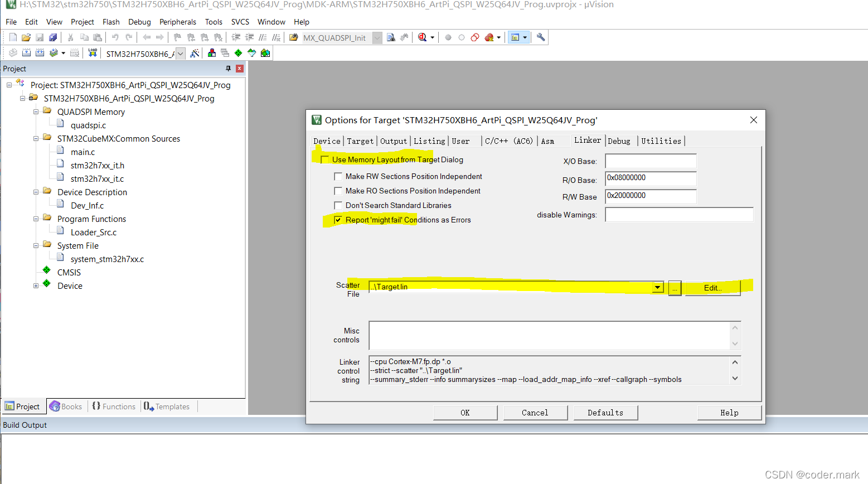The height and width of the screenshot is (484, 868).
Task: Click the Download LOAD icon
Action: click(93, 53)
